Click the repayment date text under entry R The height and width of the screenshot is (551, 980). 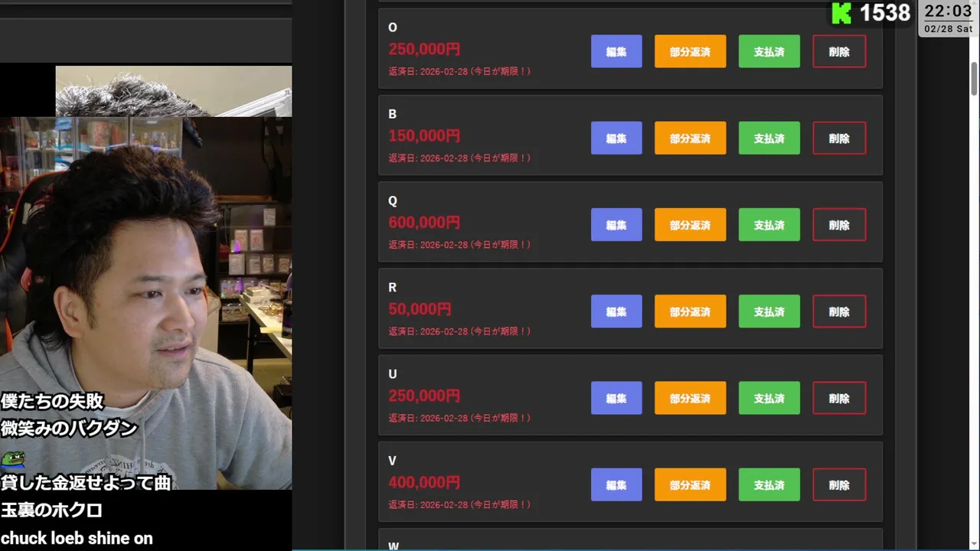pyautogui.click(x=459, y=331)
